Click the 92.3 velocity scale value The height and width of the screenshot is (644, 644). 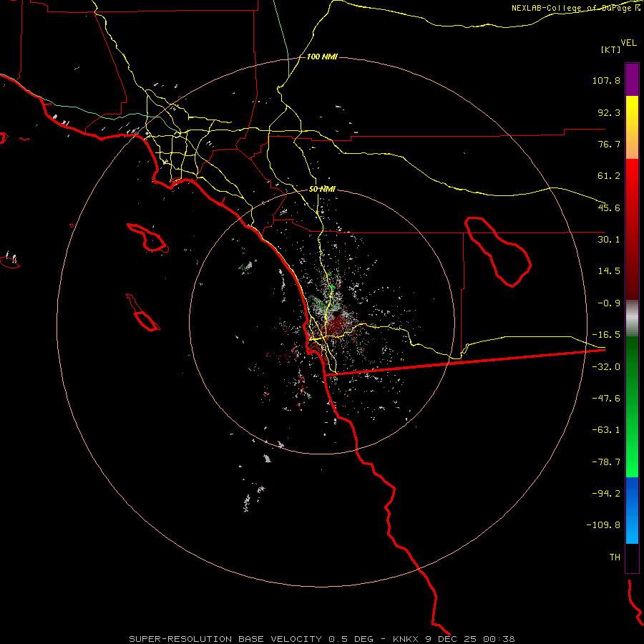[x=609, y=112]
